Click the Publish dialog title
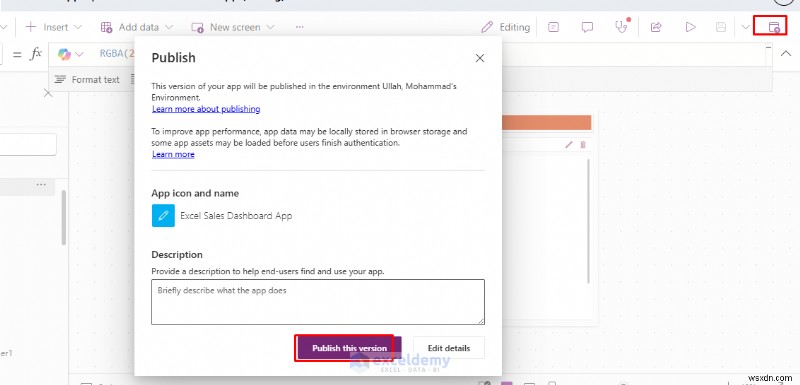The image size is (800, 385). (173, 58)
